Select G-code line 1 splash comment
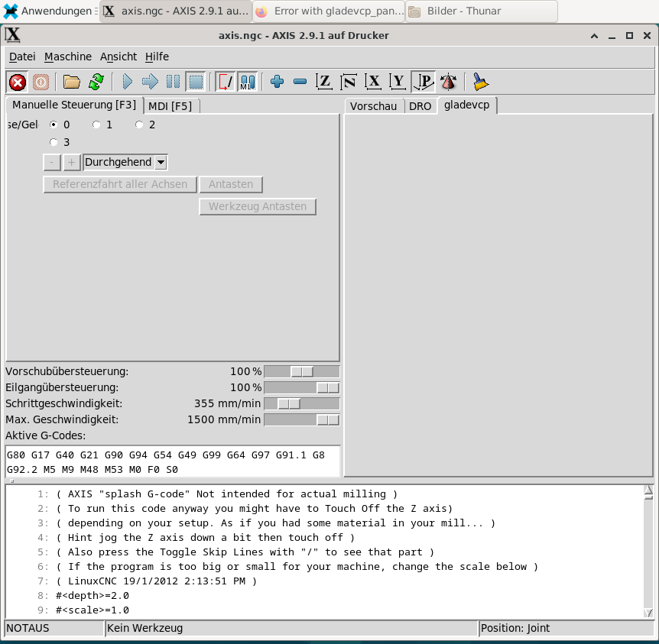 (226, 494)
